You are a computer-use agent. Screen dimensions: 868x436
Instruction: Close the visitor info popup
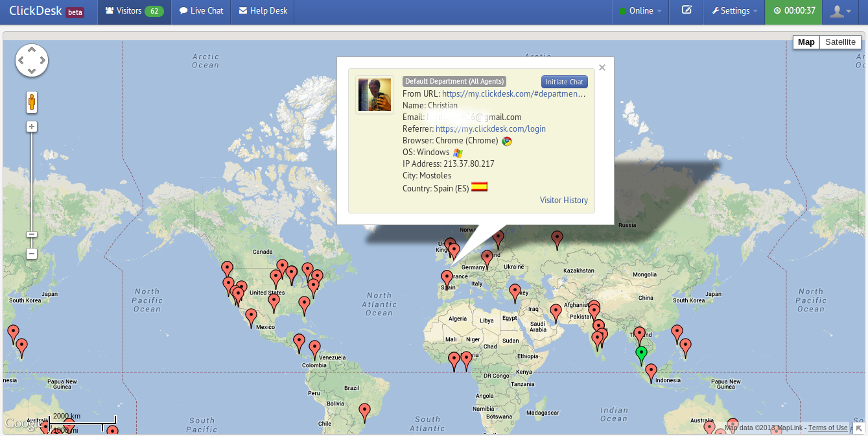(602, 67)
